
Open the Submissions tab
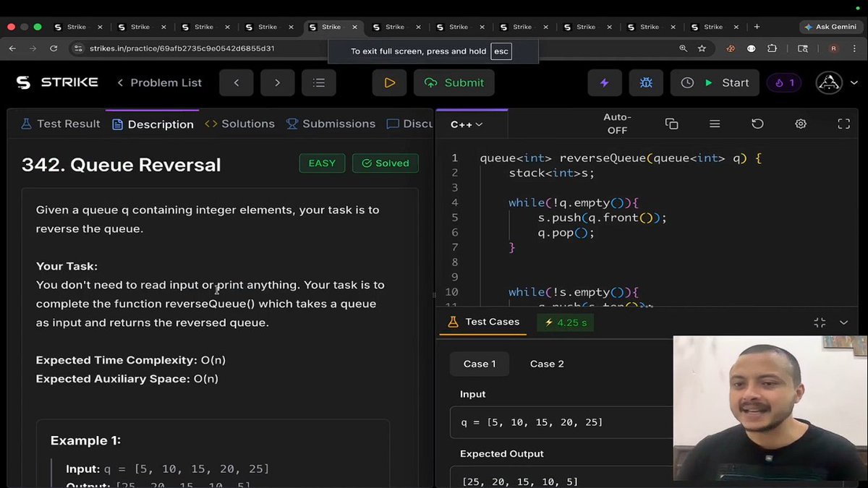[331, 124]
